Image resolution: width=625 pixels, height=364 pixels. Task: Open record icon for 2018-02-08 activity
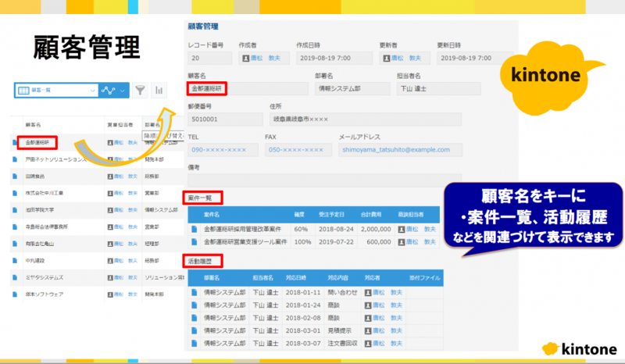[194, 318]
